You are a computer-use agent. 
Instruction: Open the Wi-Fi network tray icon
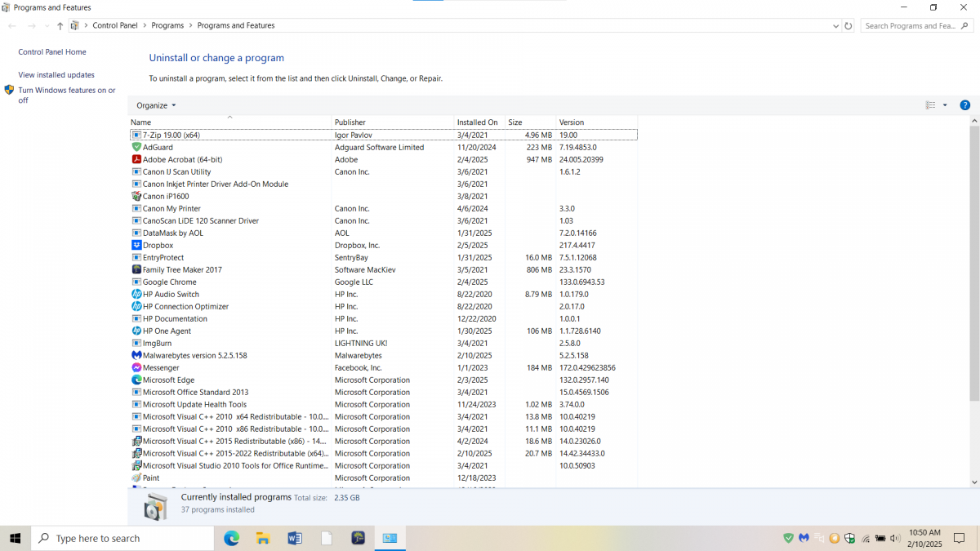[x=865, y=538]
